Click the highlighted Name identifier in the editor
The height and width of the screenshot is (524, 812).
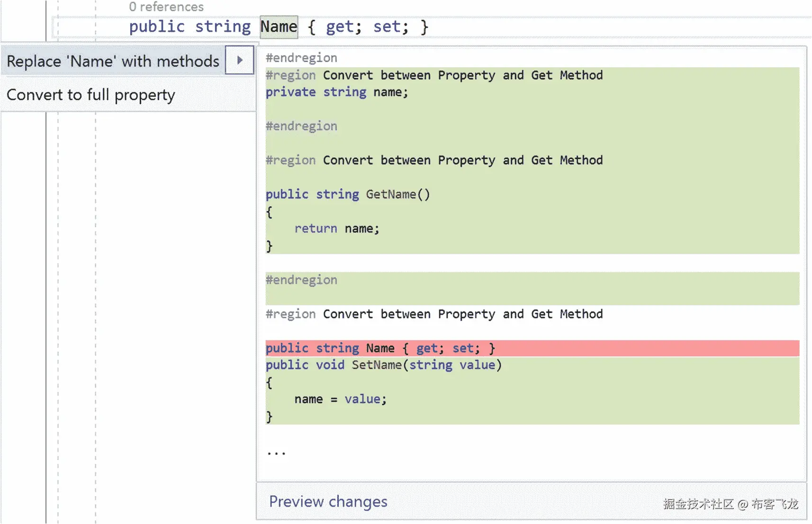(279, 27)
